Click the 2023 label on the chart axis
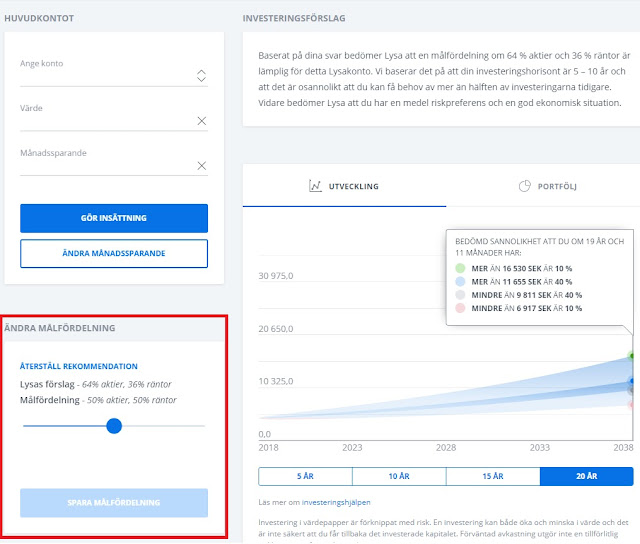Image resolution: width=640 pixels, height=544 pixels. 352,448
